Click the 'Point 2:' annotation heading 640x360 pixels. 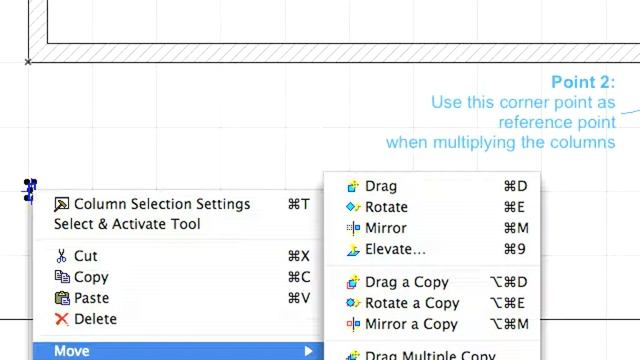(583, 82)
